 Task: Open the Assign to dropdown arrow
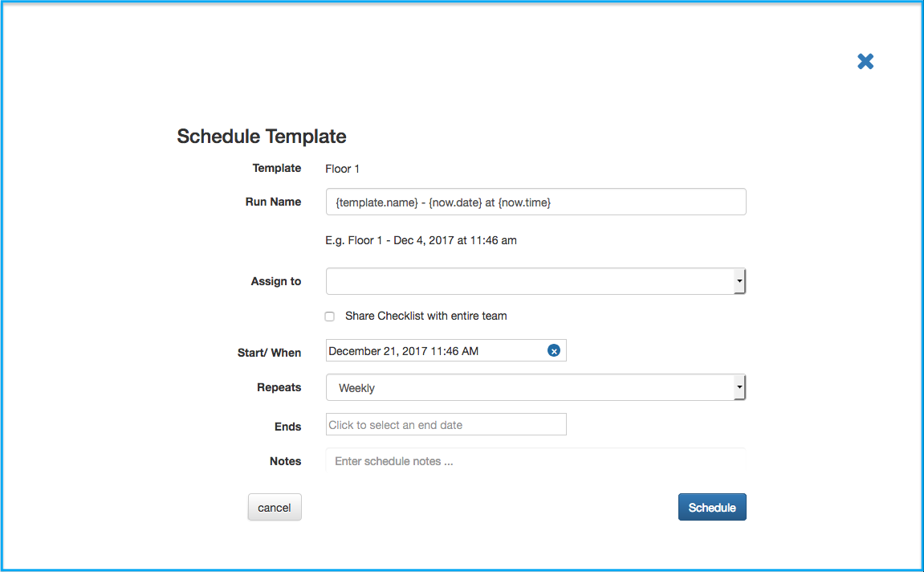739,281
